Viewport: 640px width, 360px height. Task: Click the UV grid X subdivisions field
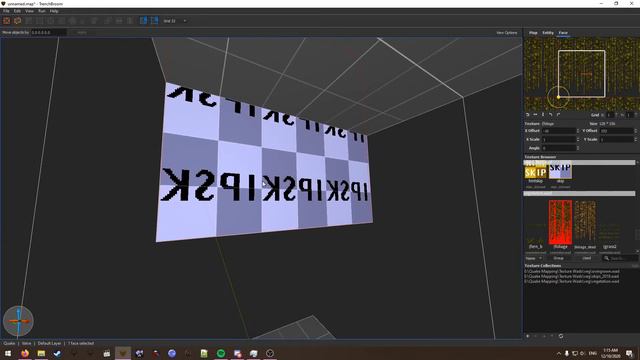pyautogui.click(x=610, y=115)
